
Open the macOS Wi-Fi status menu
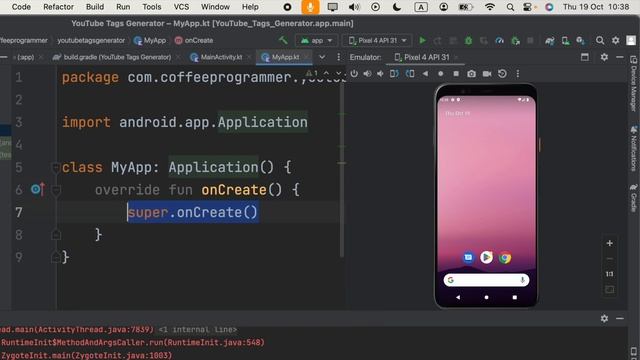click(490, 7)
